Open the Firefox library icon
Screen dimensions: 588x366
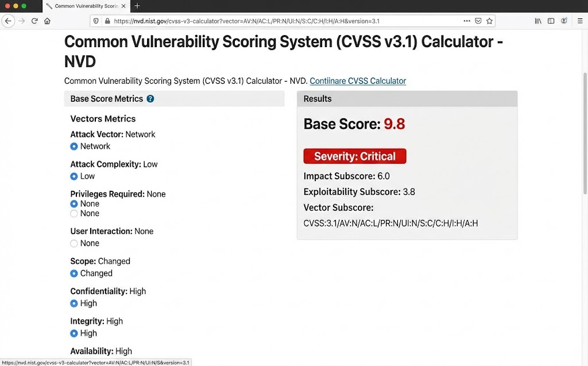click(x=537, y=21)
